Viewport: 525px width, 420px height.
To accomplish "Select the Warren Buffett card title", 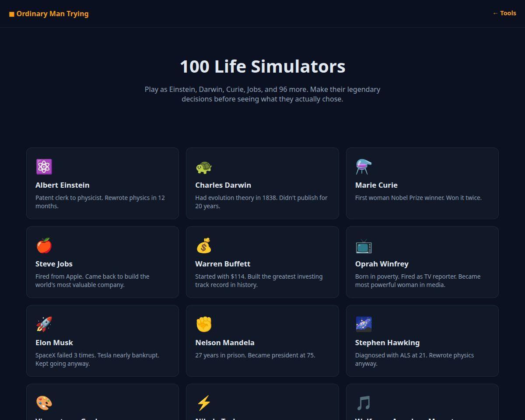I will (x=223, y=264).
